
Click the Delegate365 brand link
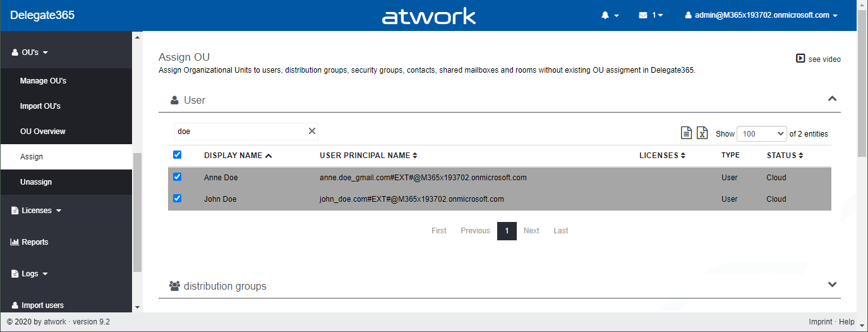(42, 15)
